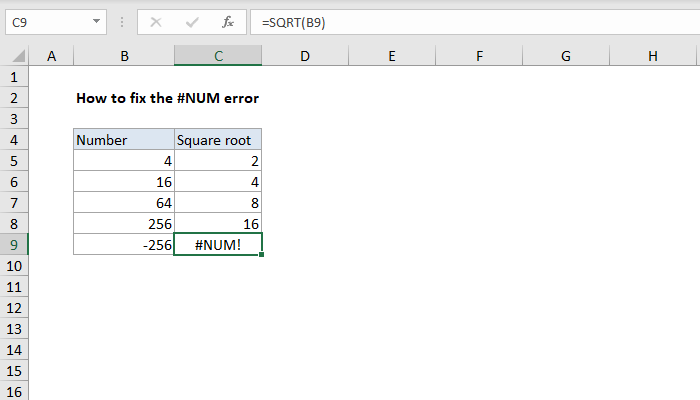Select the title cell 'How to fix the #NUM error'
This screenshot has width=700, height=400.
(168, 99)
